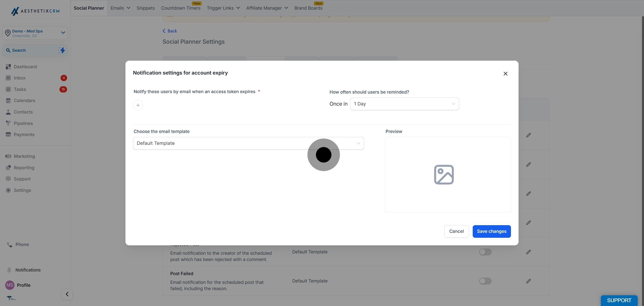Switch to the Social Planner tab
644x306 pixels.
pyautogui.click(x=89, y=8)
